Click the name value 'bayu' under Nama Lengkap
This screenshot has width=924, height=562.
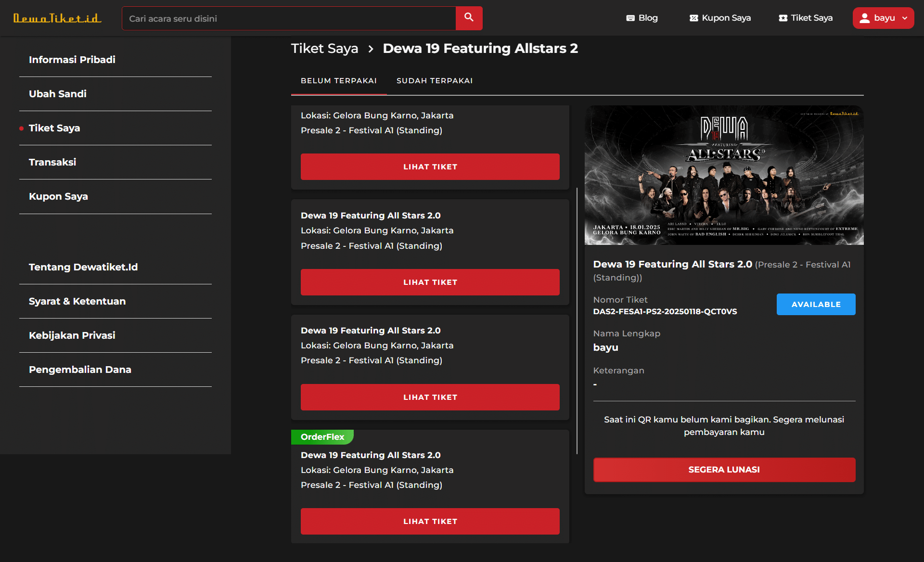[606, 347]
